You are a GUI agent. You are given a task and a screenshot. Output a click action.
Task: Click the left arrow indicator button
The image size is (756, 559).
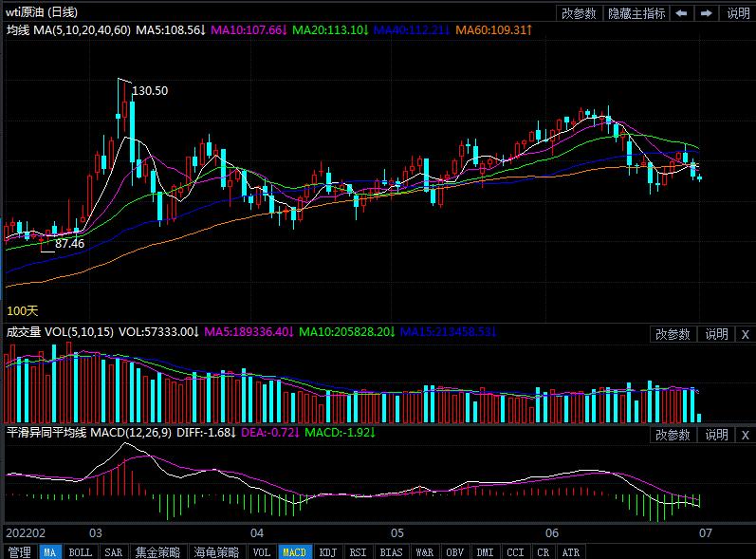tap(682, 13)
